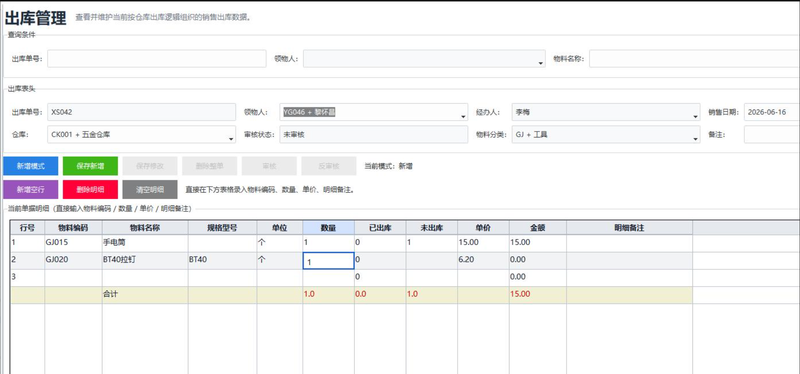Click the greyed 审核 button
The width and height of the screenshot is (800, 374).
pyautogui.click(x=269, y=166)
